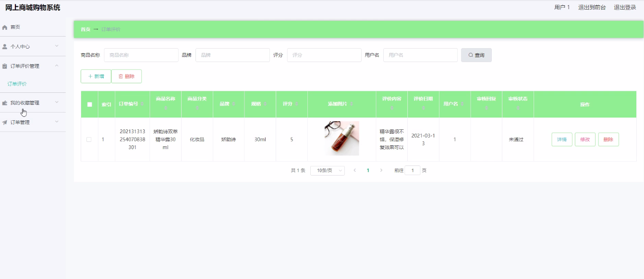Click the sort arrows under 评价内容 column header
The height and width of the screenshot is (279, 644).
(391, 108)
